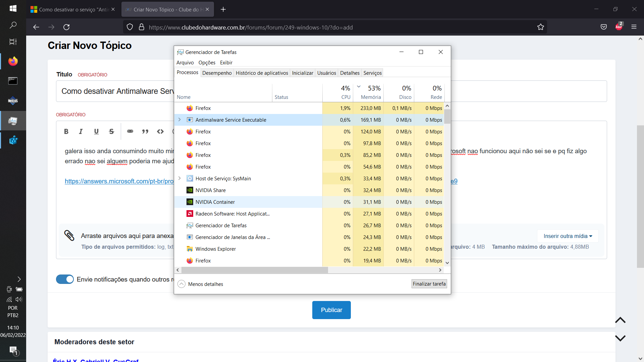Screen dimensions: 644x362
Task: Insert a quote block in the editor
Action: (x=145, y=131)
